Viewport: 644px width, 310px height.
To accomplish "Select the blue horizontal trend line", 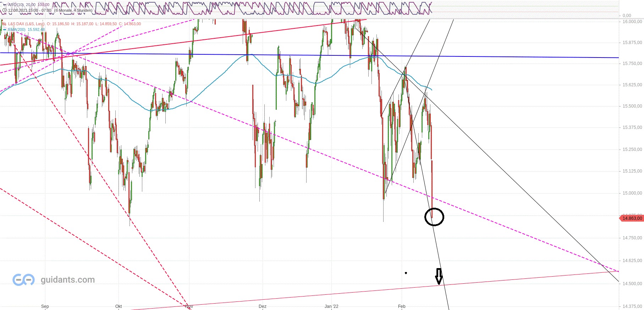I will pyautogui.click(x=309, y=55).
